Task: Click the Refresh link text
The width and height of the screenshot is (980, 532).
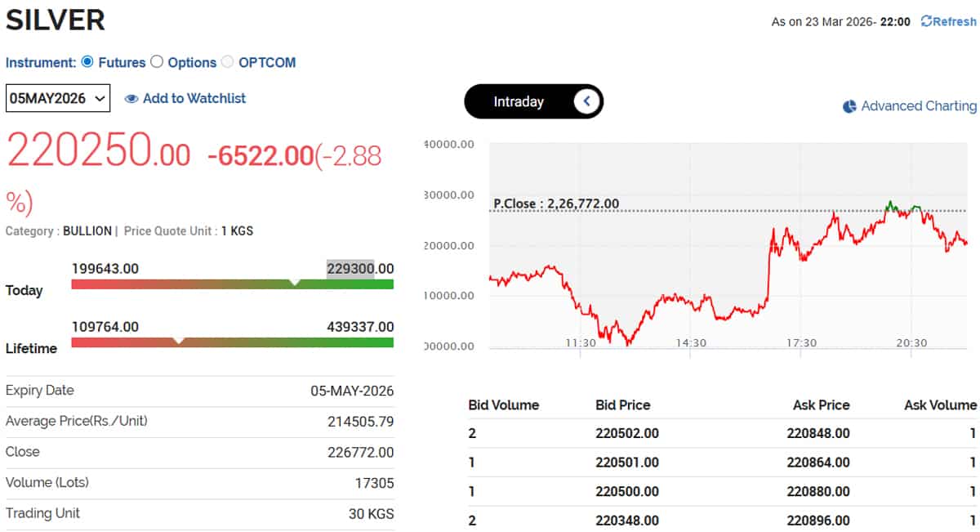Action: tap(955, 21)
